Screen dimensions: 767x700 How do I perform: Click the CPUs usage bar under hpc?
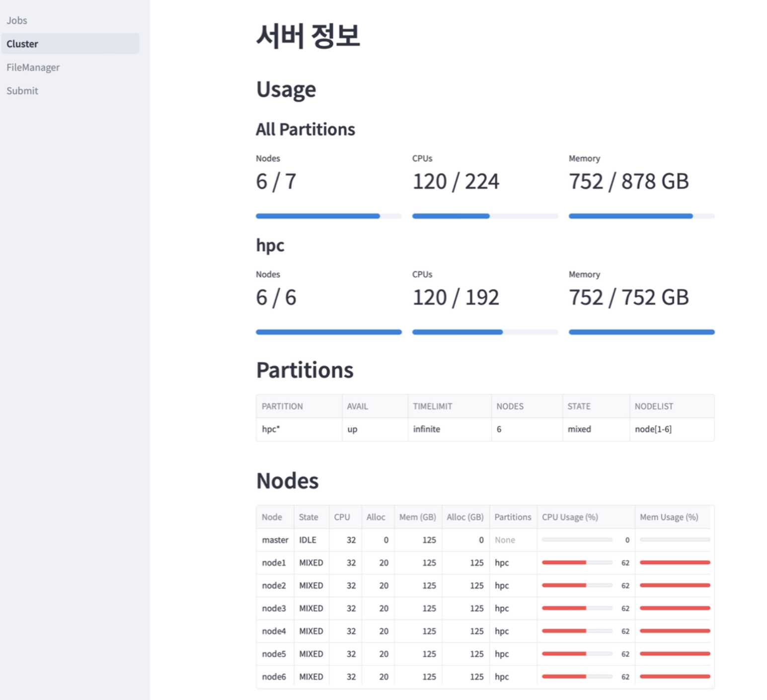(x=484, y=332)
